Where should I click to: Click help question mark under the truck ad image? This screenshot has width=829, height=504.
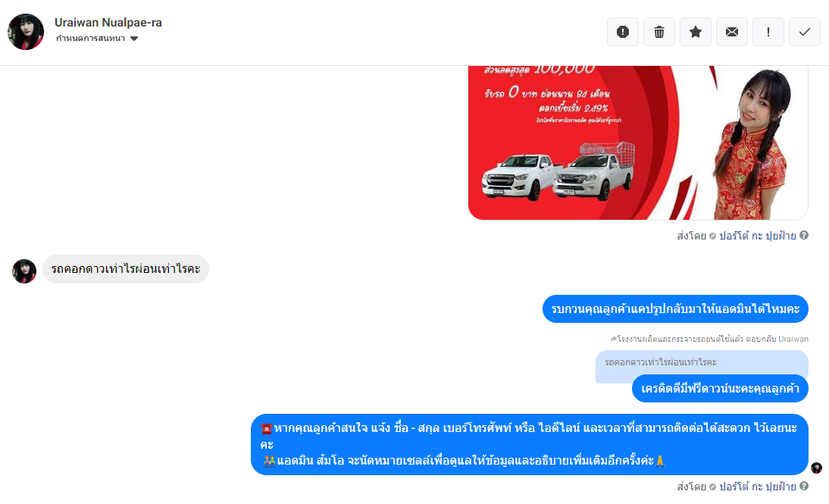pos(804,236)
